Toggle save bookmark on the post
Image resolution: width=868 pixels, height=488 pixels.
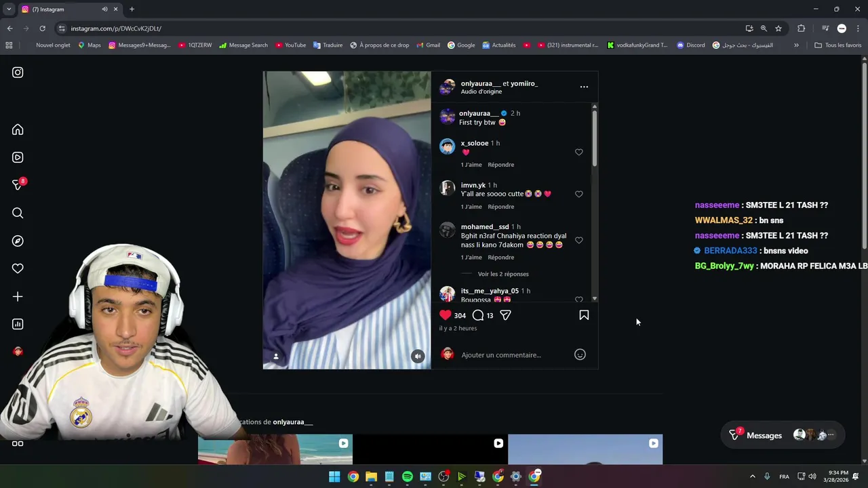coord(584,315)
